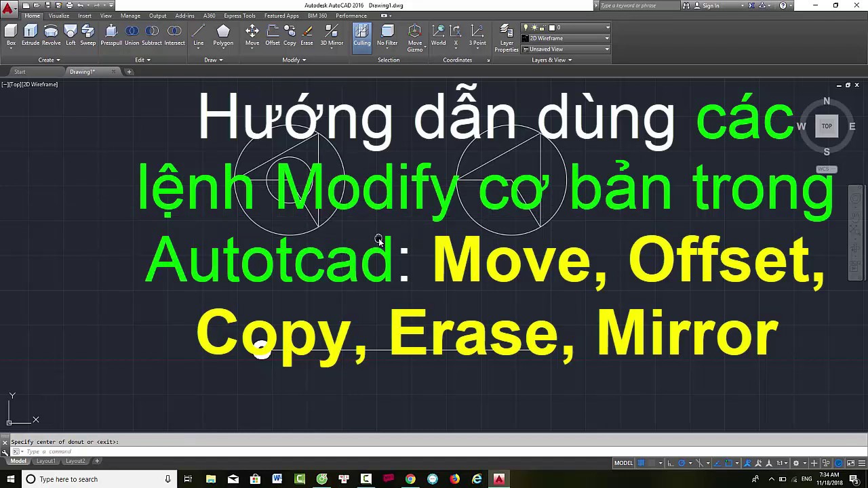Image resolution: width=868 pixels, height=488 pixels.
Task: Click the Move Gizmo tool
Action: click(415, 38)
